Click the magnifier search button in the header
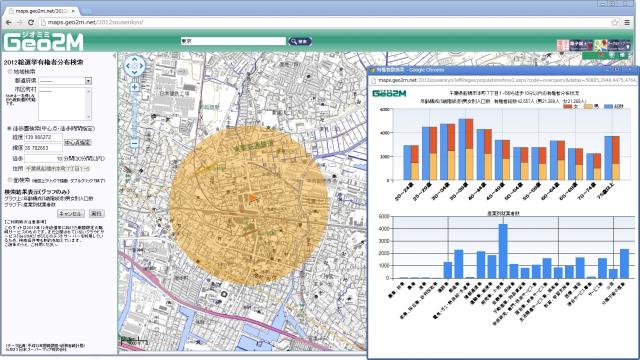The height and width of the screenshot is (360, 640). [300, 41]
